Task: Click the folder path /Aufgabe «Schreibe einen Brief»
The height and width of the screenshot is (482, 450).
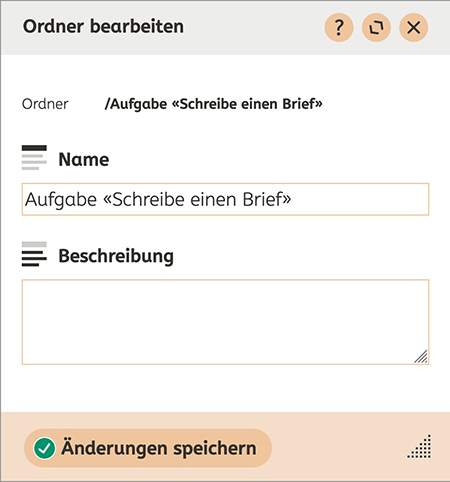Action: [x=213, y=104]
